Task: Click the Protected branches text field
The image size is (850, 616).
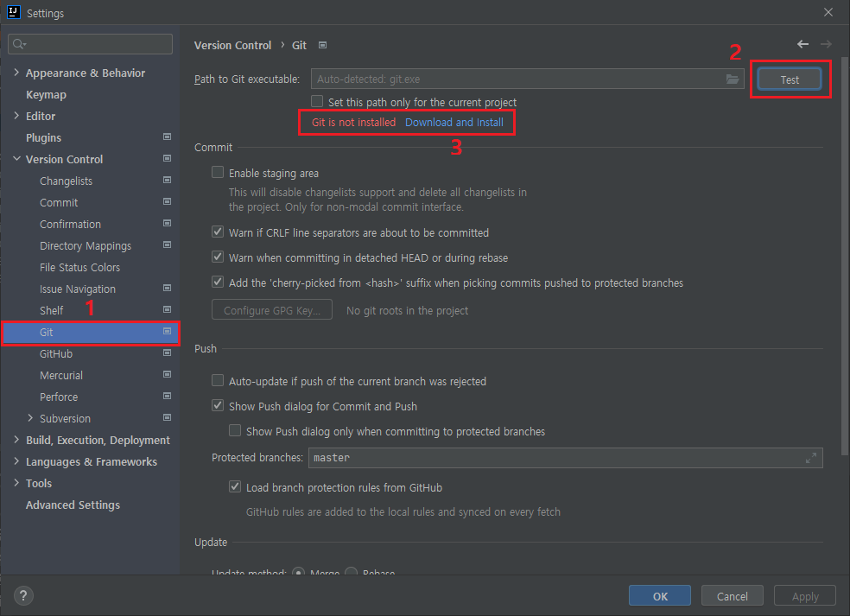Action: [x=566, y=458]
